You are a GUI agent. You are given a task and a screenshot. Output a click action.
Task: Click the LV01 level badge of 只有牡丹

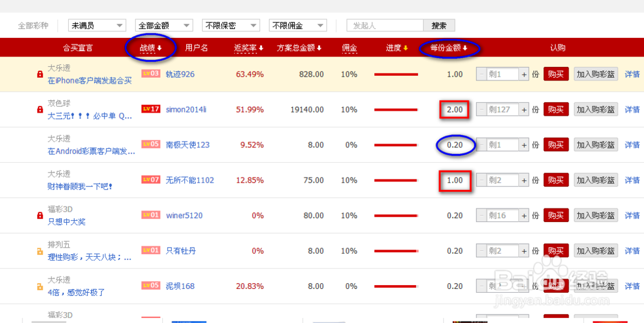click(151, 250)
